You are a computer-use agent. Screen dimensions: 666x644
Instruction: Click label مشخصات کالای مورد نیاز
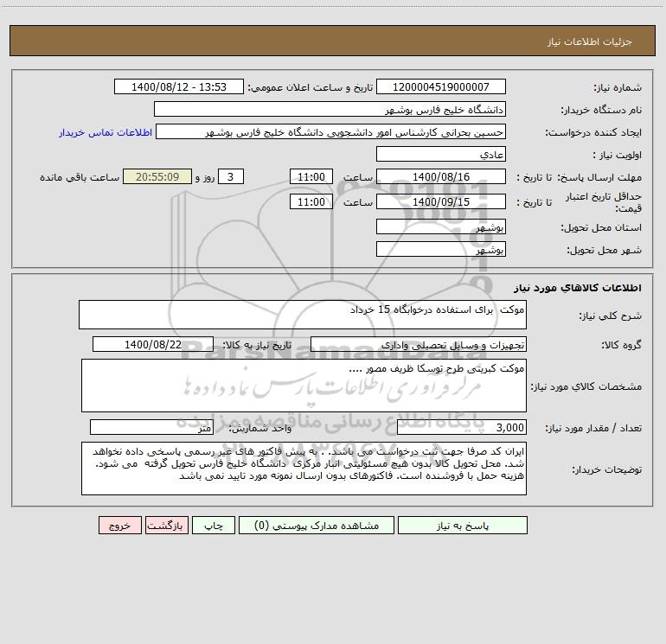[586, 386]
